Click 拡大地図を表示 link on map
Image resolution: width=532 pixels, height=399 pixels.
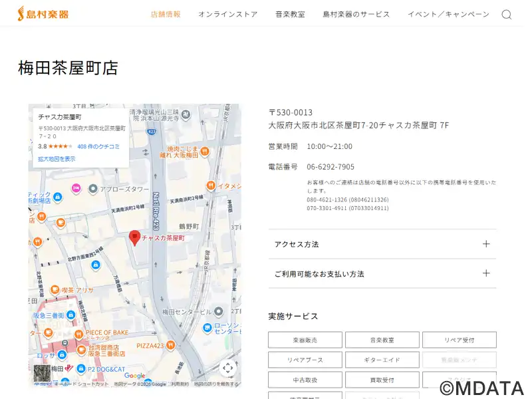pyautogui.click(x=57, y=159)
